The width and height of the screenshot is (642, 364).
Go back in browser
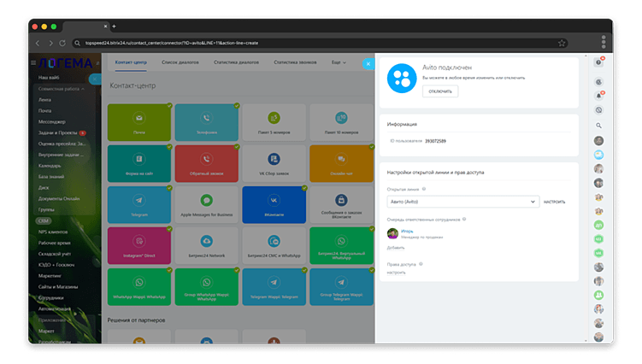pyautogui.click(x=38, y=43)
